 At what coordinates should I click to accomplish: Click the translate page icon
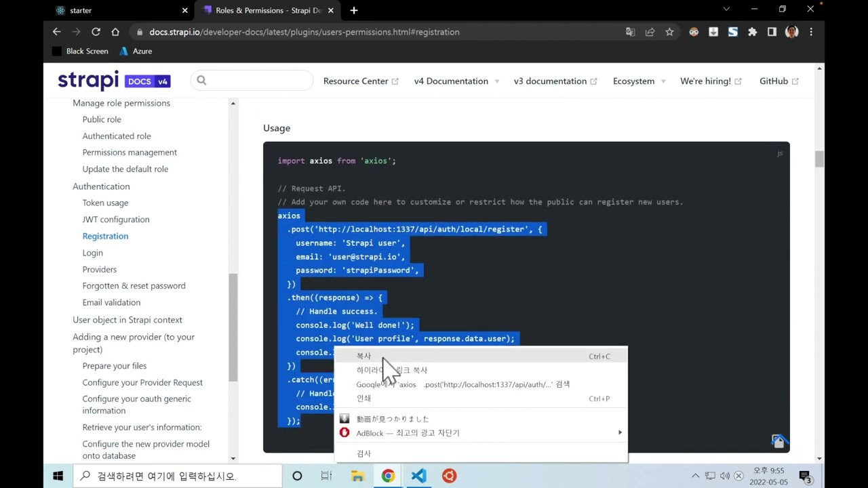click(631, 32)
